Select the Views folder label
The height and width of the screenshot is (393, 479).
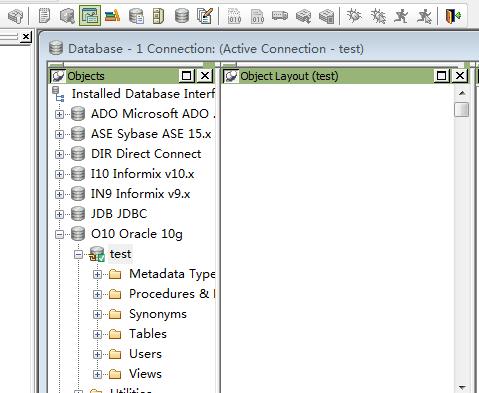(145, 374)
